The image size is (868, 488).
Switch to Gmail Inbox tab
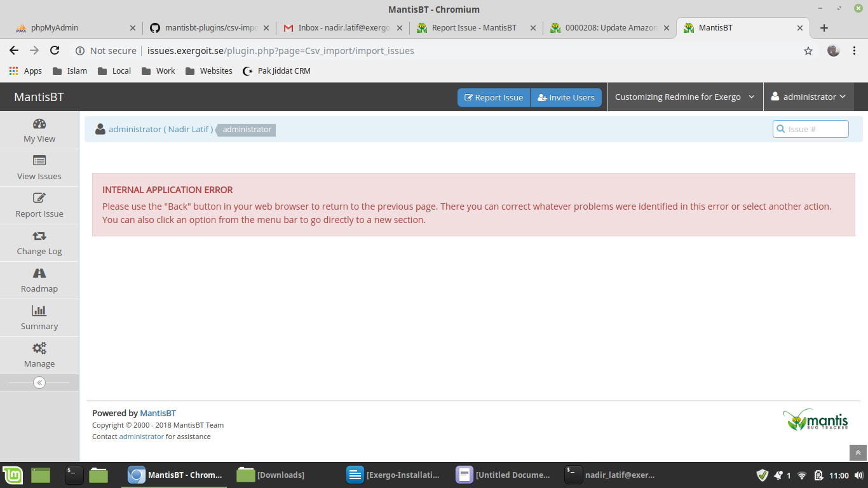(343, 28)
